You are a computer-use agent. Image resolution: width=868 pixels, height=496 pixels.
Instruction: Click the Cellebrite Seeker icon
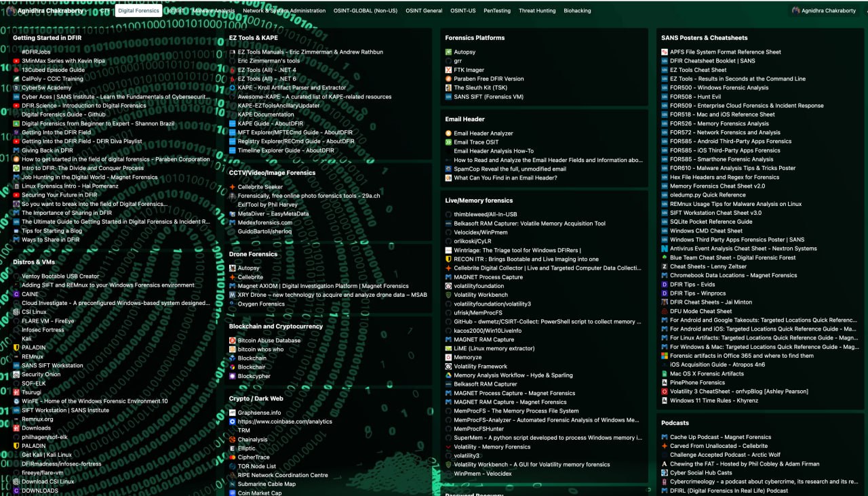click(x=233, y=187)
